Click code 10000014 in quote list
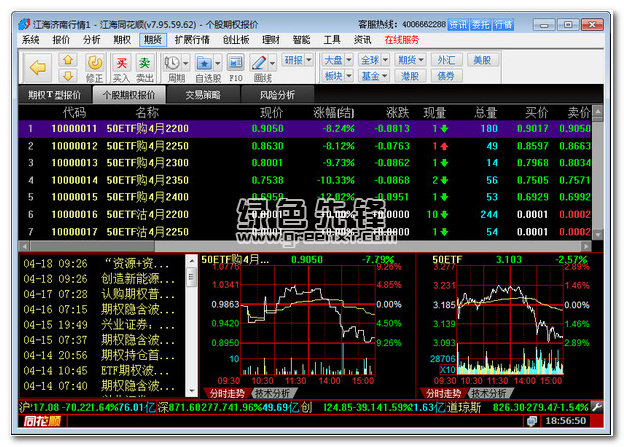The image size is (624, 447). (x=74, y=180)
